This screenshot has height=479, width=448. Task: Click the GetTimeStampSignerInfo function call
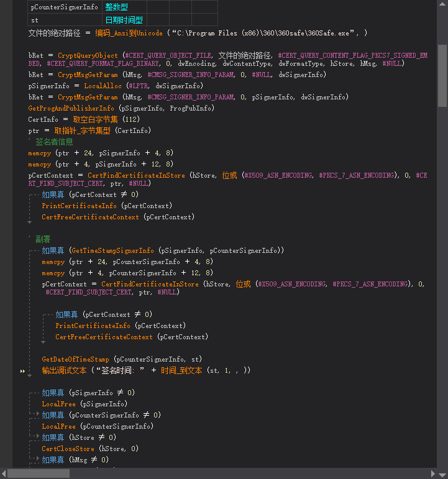coord(112,250)
